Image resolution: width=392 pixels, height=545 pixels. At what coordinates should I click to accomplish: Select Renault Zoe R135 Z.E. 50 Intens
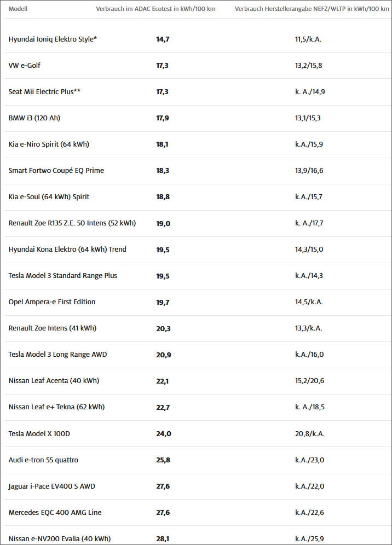(72, 223)
